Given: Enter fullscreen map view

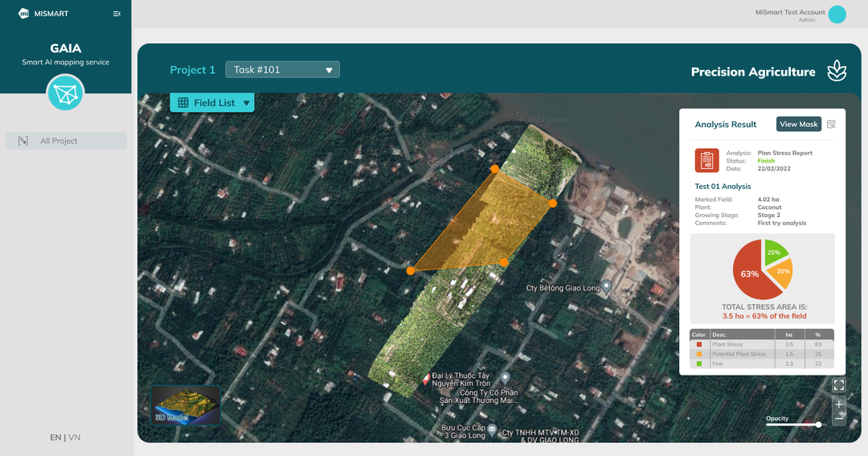Looking at the screenshot, I should point(838,384).
